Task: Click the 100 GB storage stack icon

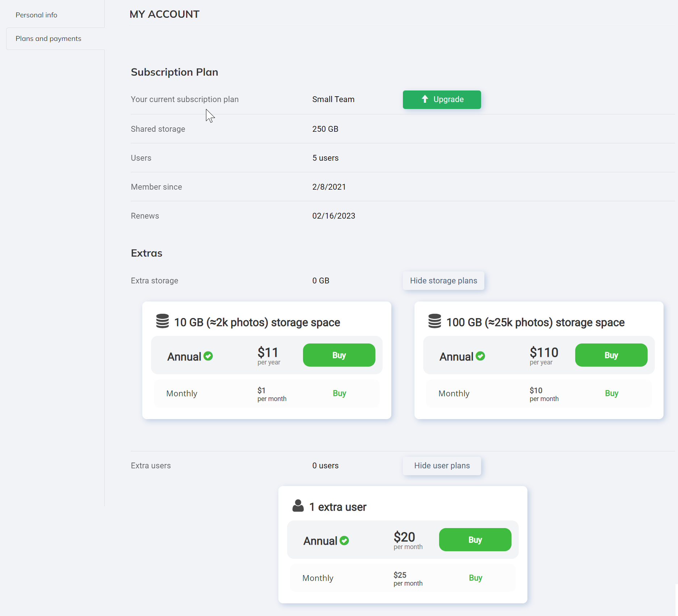Action: tap(435, 321)
